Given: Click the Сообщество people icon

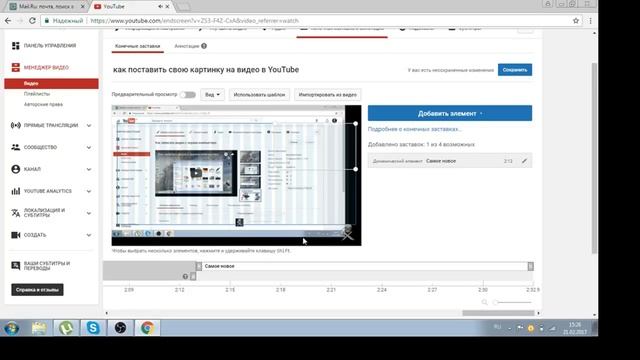Looking at the screenshot, I should coord(16,147).
